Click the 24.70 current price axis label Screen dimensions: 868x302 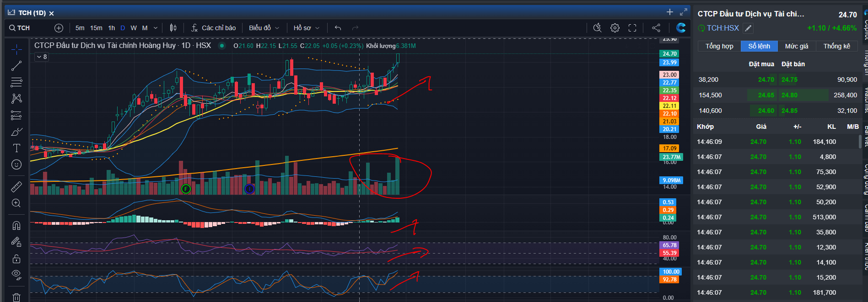click(x=669, y=54)
